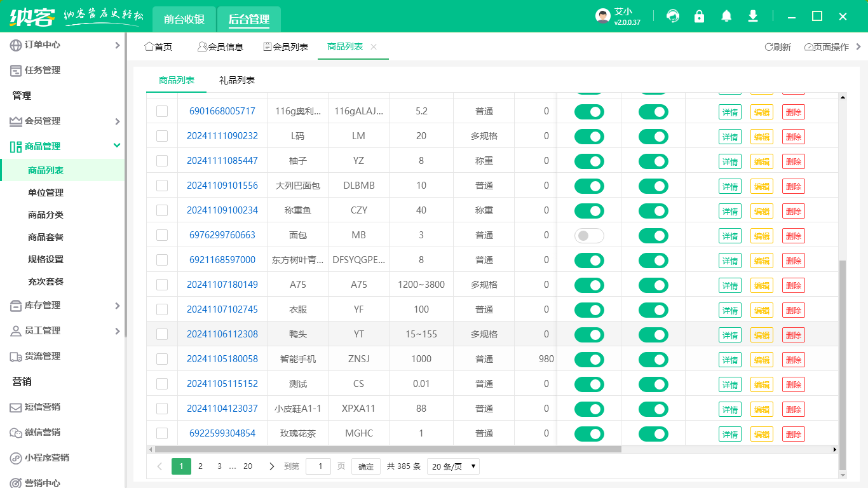Check the box for 大列巴面包
The width and height of the screenshot is (868, 488).
162,186
